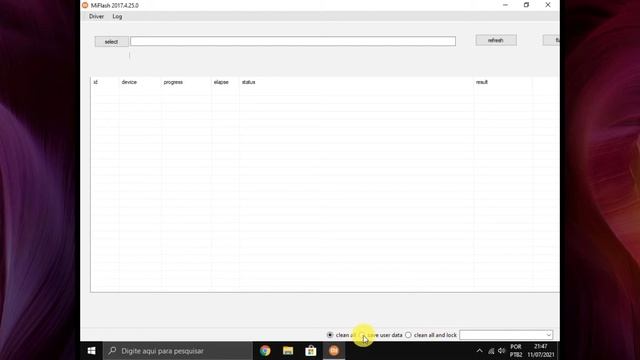
Task: Click the select button
Action: point(111,42)
